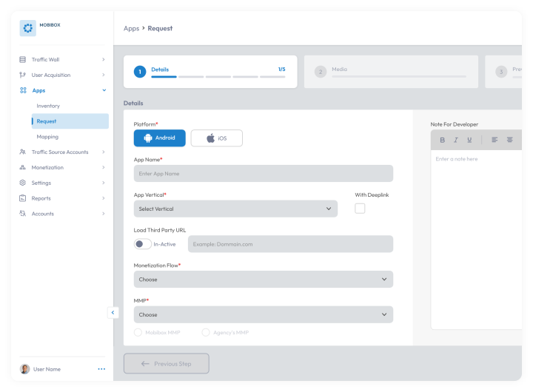Open the Monetization menu item

[62, 167]
